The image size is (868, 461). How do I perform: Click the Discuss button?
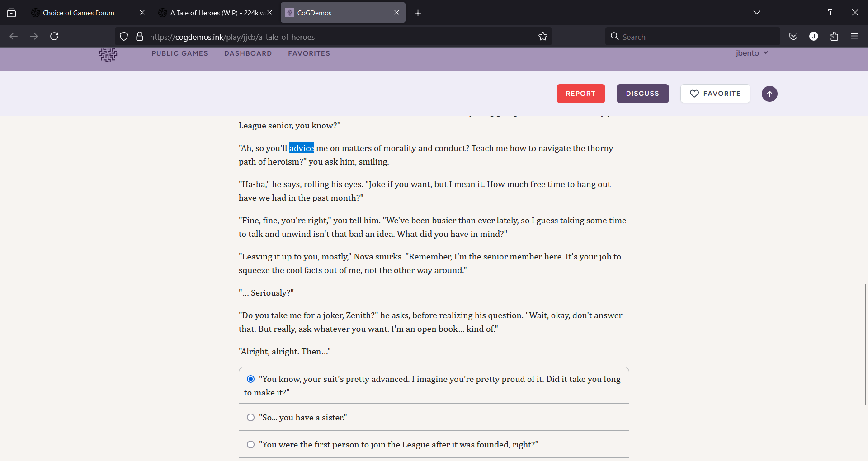point(642,94)
